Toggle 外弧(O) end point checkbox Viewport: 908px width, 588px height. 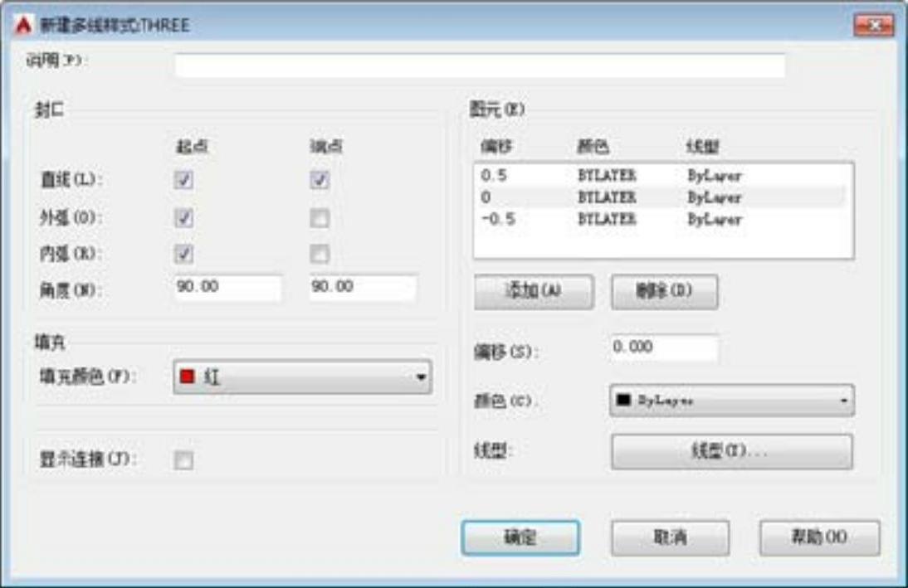pyautogui.click(x=319, y=218)
